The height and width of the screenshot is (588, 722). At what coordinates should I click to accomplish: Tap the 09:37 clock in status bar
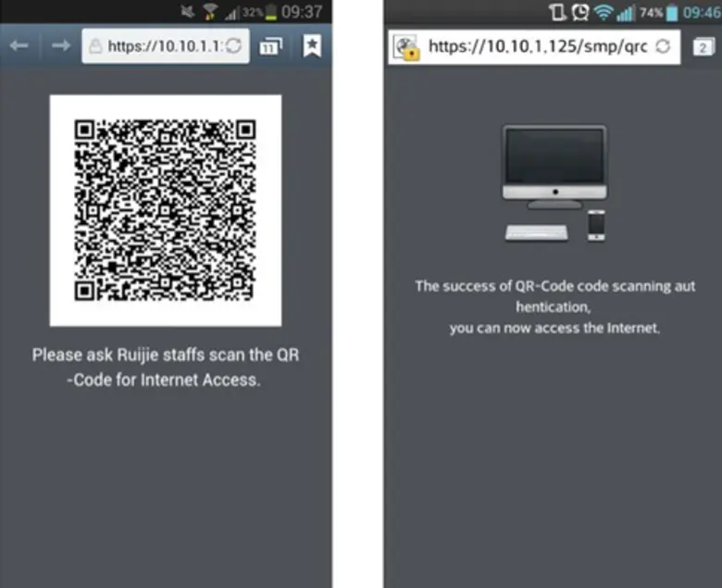tap(301, 12)
